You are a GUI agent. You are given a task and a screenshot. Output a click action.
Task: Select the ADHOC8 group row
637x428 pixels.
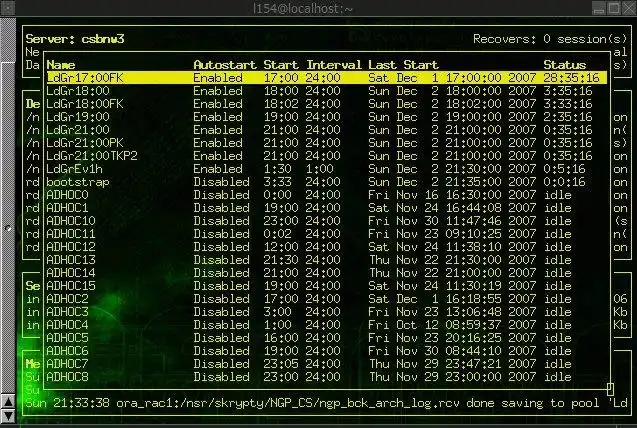(327, 376)
